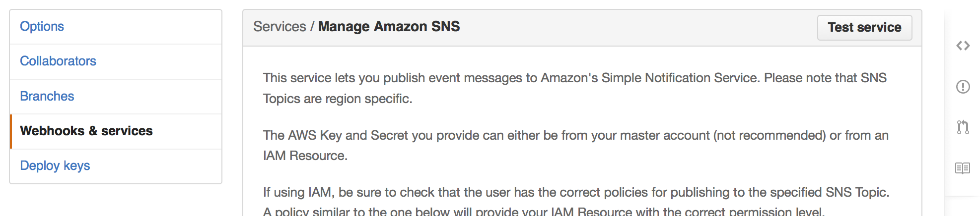Click the text 'Topics are region specific'
Image resolution: width=980 pixels, height=216 pixels.
click(x=337, y=99)
